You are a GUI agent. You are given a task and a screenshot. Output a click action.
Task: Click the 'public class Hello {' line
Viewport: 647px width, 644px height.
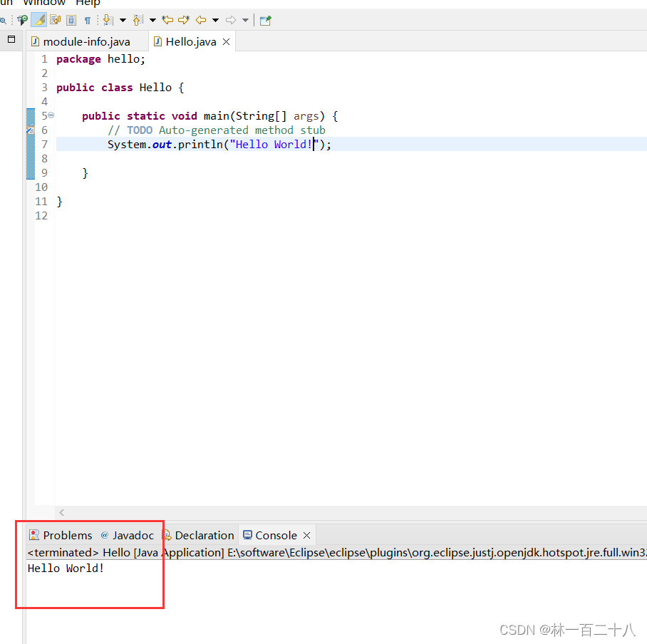pyautogui.click(x=120, y=88)
